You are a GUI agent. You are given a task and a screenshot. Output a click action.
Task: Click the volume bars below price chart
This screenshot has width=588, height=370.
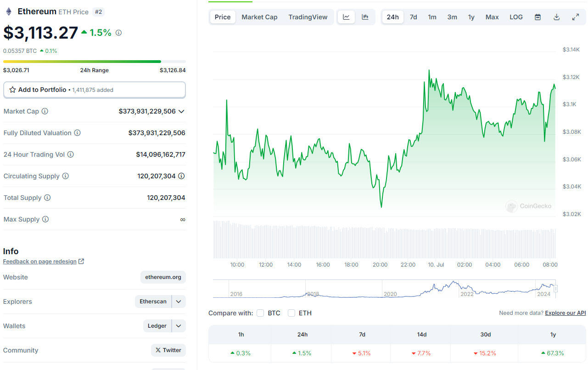(x=384, y=239)
